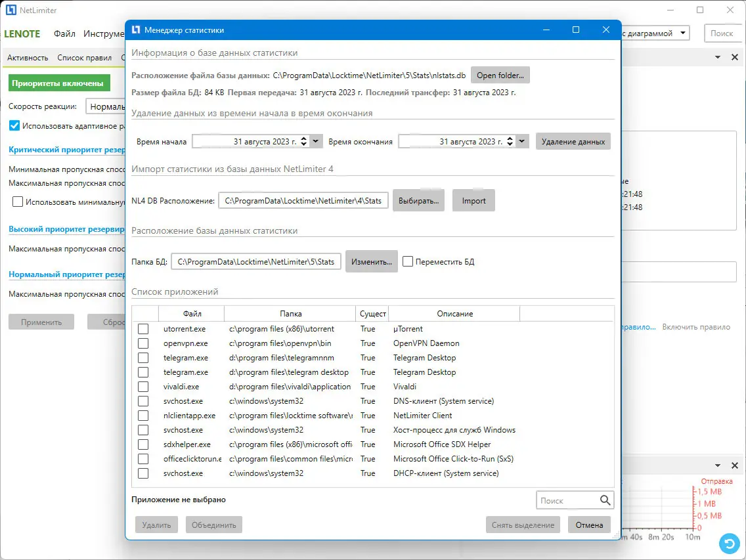Image resolution: width=746 pixels, height=560 pixels.
Task: Sort the list by Файл column
Action: [192, 314]
